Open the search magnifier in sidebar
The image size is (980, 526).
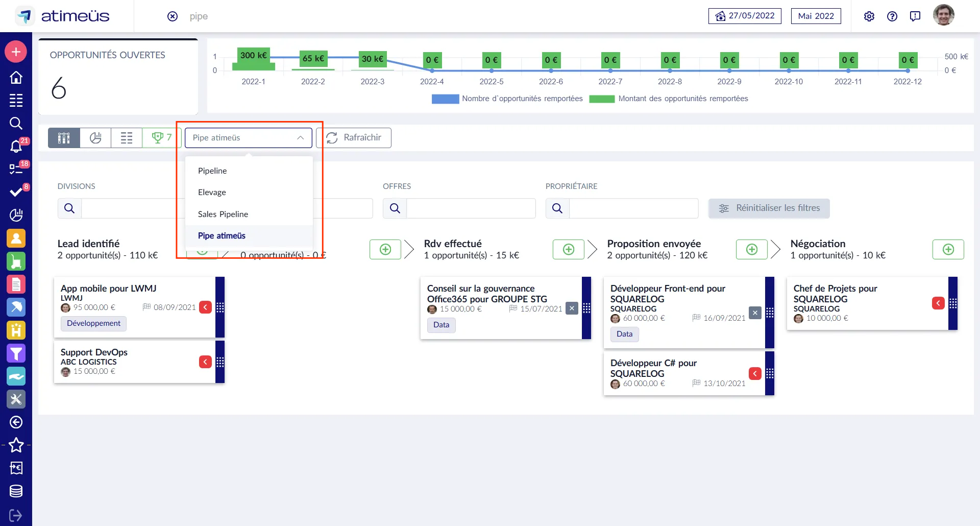tap(16, 123)
